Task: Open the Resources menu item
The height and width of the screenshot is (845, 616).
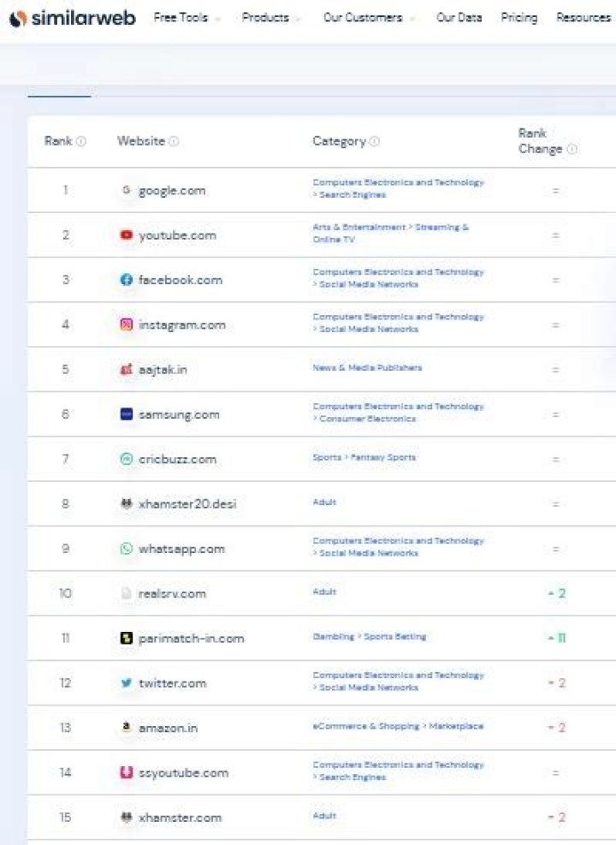Action: click(583, 18)
